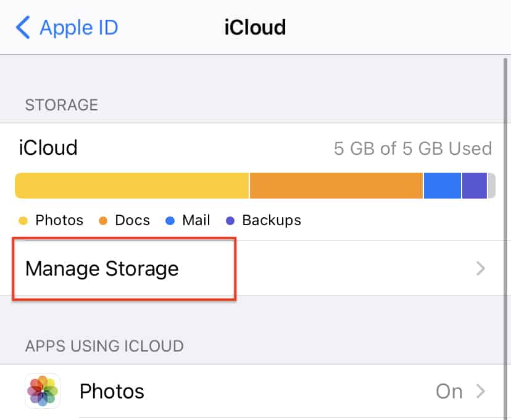Click the blue Mail legend dot
Image resolution: width=511 pixels, height=420 pixels.
170,221
